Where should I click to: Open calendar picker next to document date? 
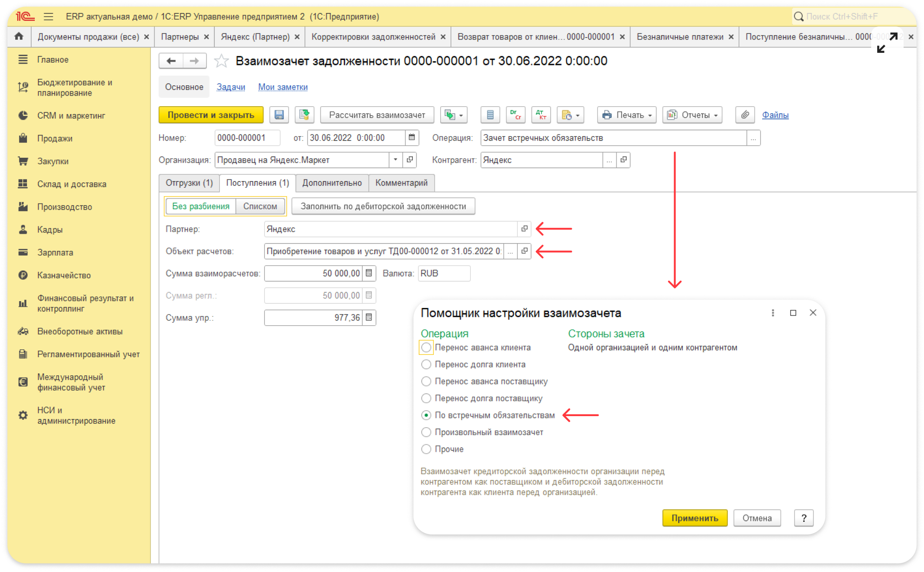pyautogui.click(x=411, y=138)
